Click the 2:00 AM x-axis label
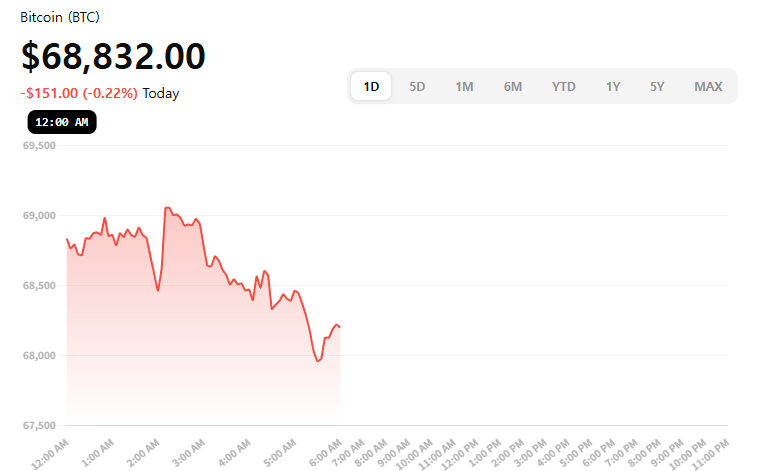 coord(147,449)
